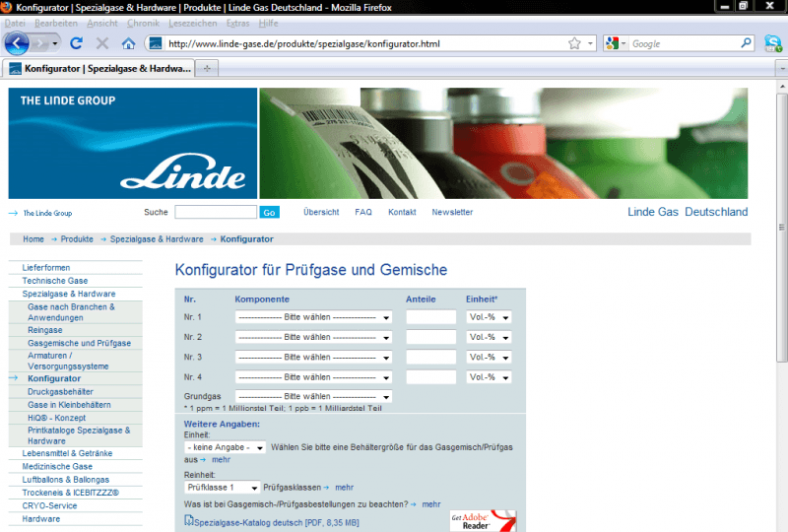Open the Ansicht menu
This screenshot has height=532, width=788.
(x=102, y=23)
